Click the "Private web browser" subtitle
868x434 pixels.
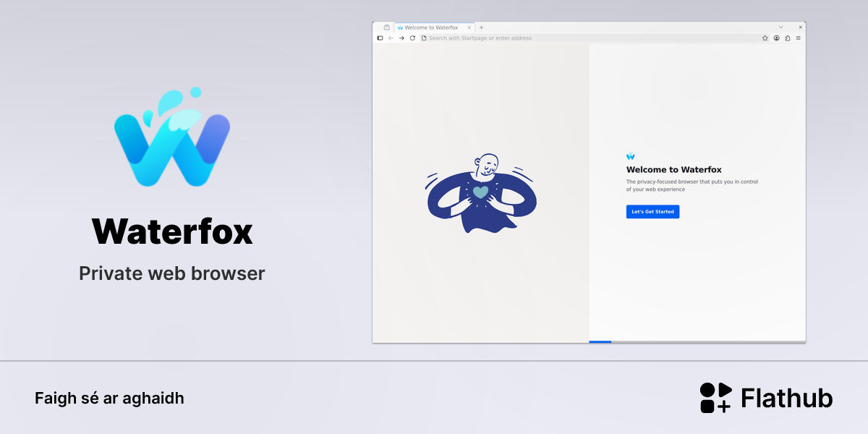tap(172, 273)
